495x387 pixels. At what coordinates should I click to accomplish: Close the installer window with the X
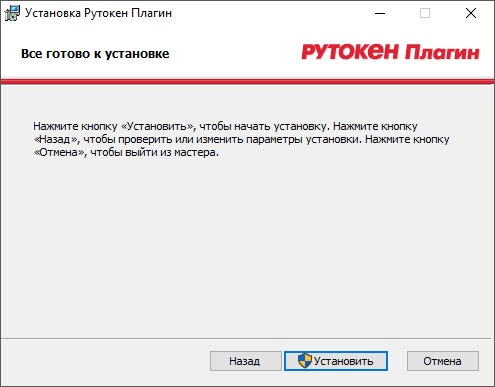pyautogui.click(x=471, y=13)
